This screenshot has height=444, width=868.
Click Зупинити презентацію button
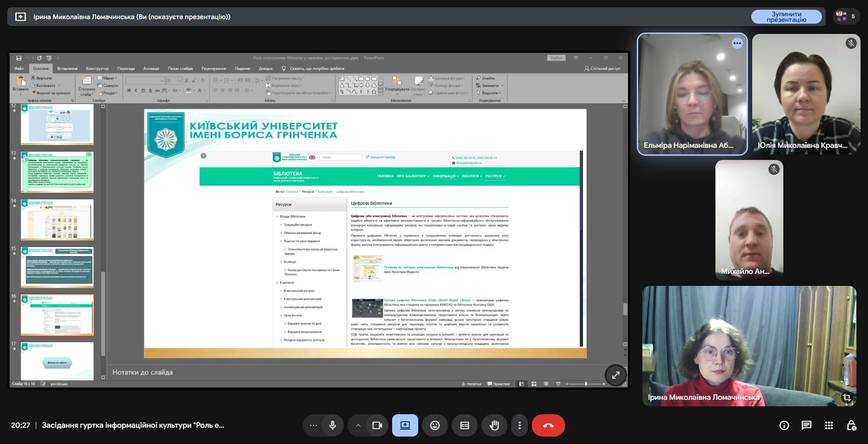[786, 17]
